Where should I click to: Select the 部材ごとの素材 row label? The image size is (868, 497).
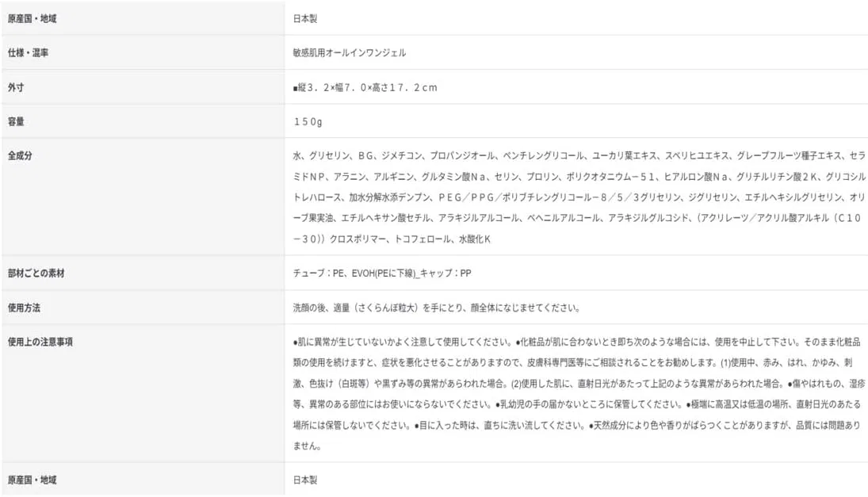click(x=36, y=273)
